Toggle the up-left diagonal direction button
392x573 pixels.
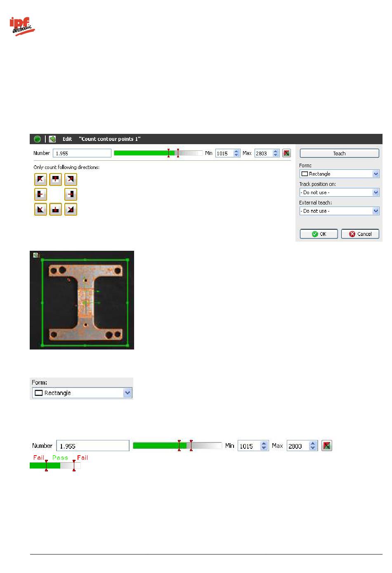40,179
